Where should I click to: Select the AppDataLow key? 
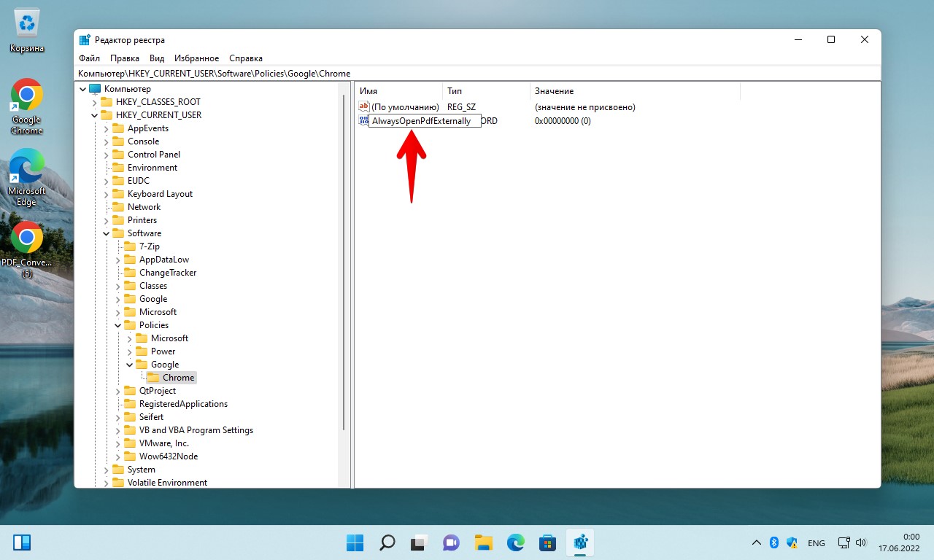pos(164,260)
